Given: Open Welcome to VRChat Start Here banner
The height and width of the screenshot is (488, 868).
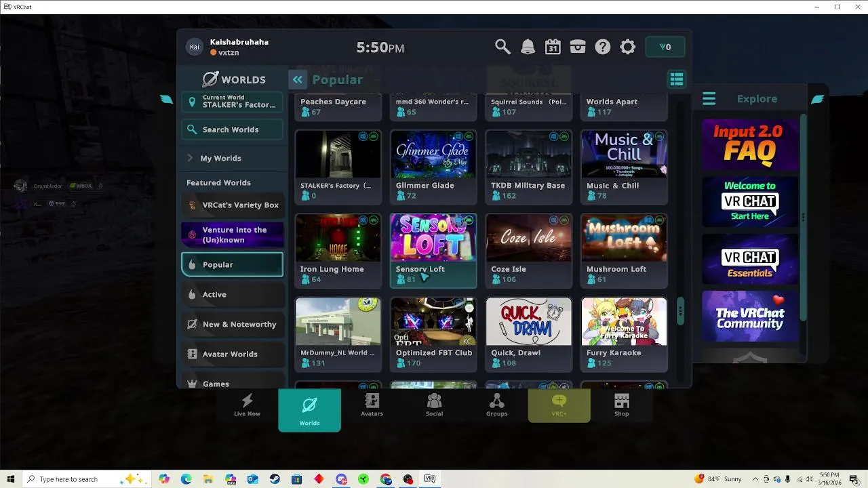Looking at the screenshot, I should coord(749,201).
